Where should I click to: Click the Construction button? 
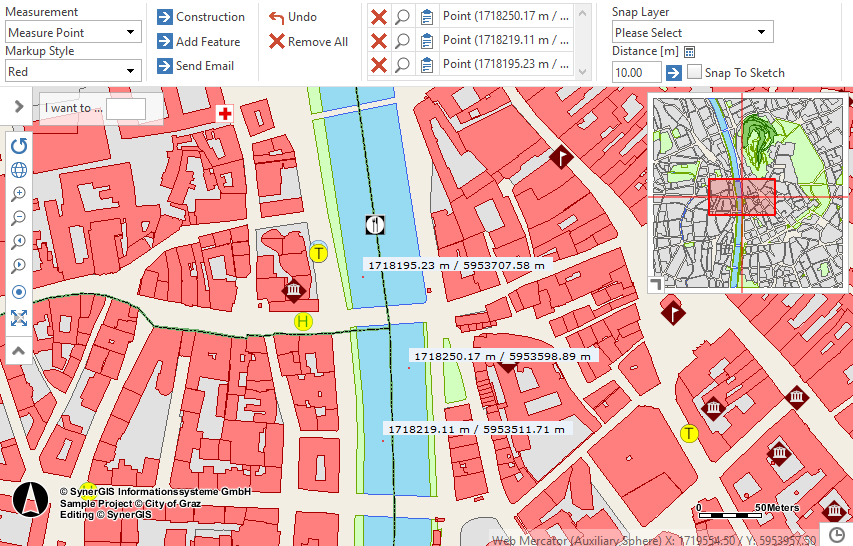click(x=201, y=17)
